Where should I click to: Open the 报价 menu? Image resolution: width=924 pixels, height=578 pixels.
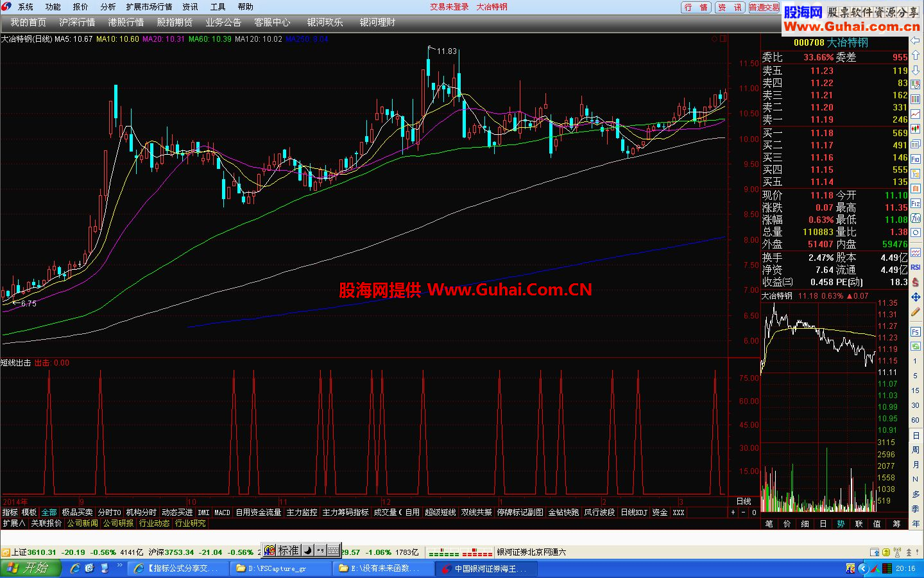(x=81, y=7)
